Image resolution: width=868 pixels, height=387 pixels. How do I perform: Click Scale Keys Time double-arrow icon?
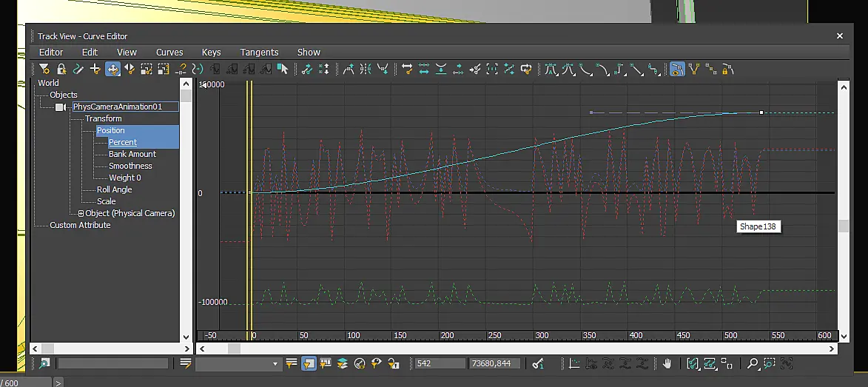click(424, 70)
